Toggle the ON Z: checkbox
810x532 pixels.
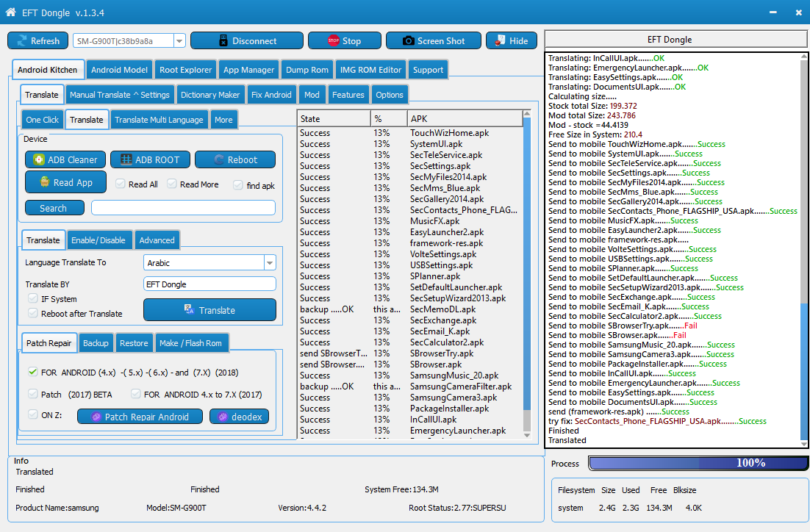click(33, 414)
